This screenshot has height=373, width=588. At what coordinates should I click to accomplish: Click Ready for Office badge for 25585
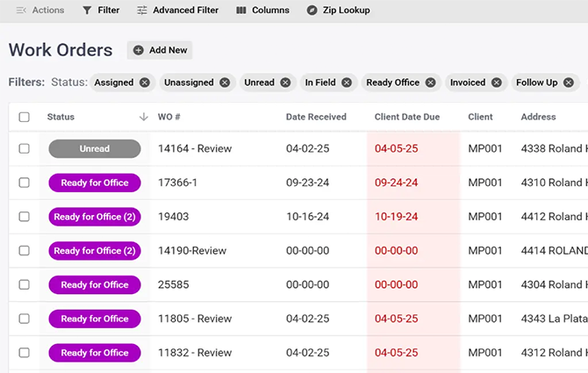tap(95, 284)
